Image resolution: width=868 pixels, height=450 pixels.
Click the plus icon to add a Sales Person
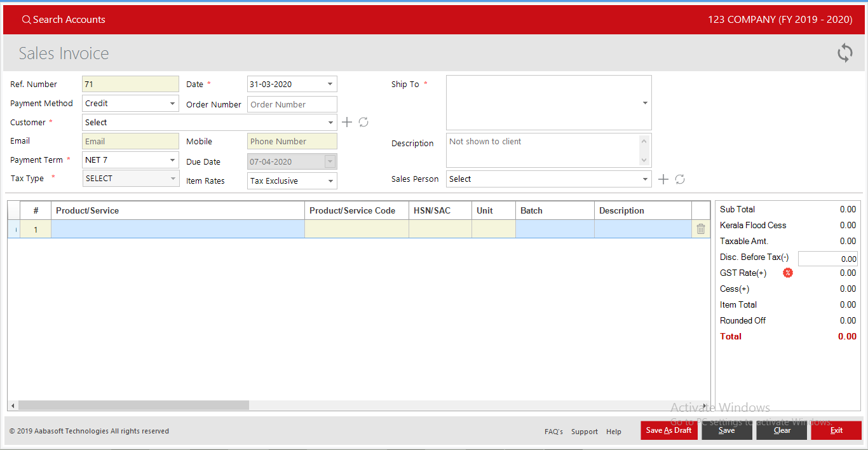(663, 179)
